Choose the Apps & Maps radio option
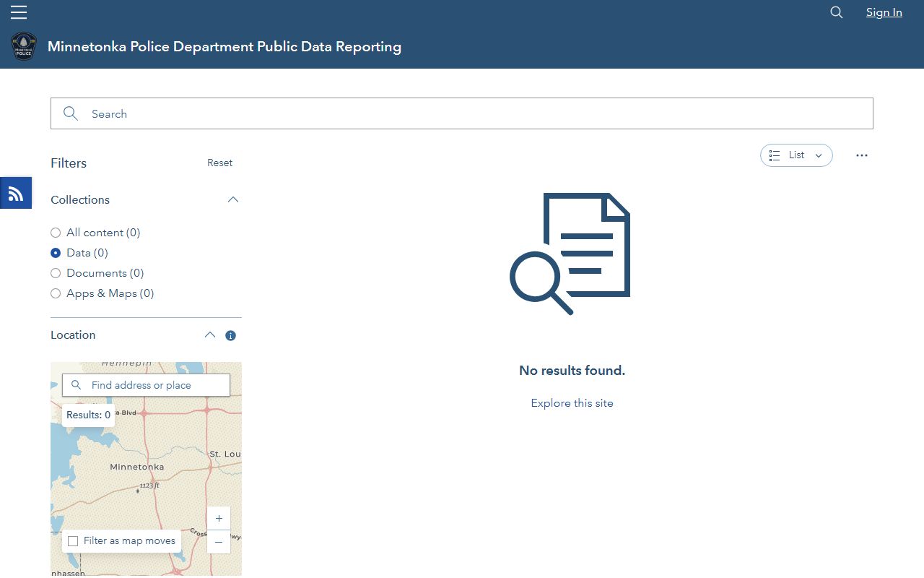 point(56,293)
